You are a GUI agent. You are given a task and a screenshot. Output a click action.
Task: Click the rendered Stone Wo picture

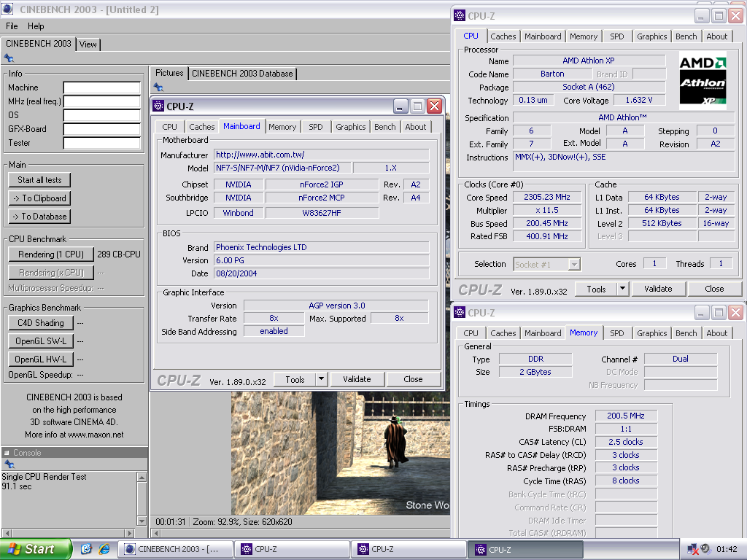(340, 453)
